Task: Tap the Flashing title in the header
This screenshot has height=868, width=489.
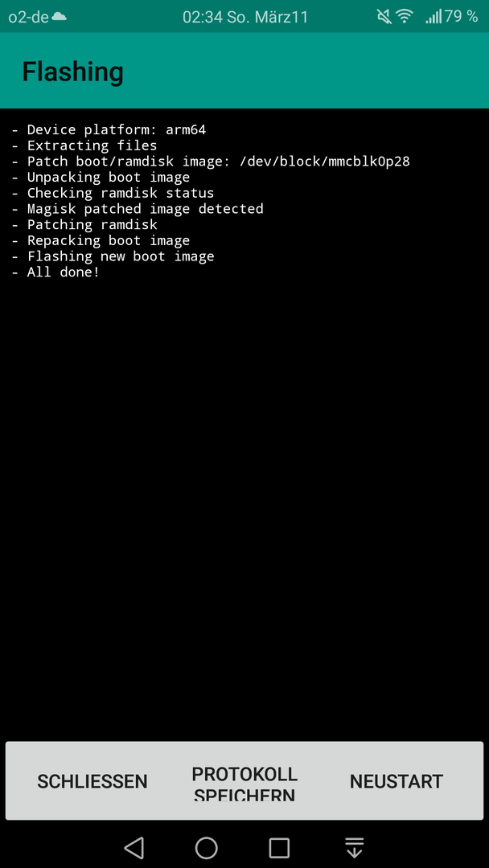Action: pyautogui.click(x=72, y=72)
